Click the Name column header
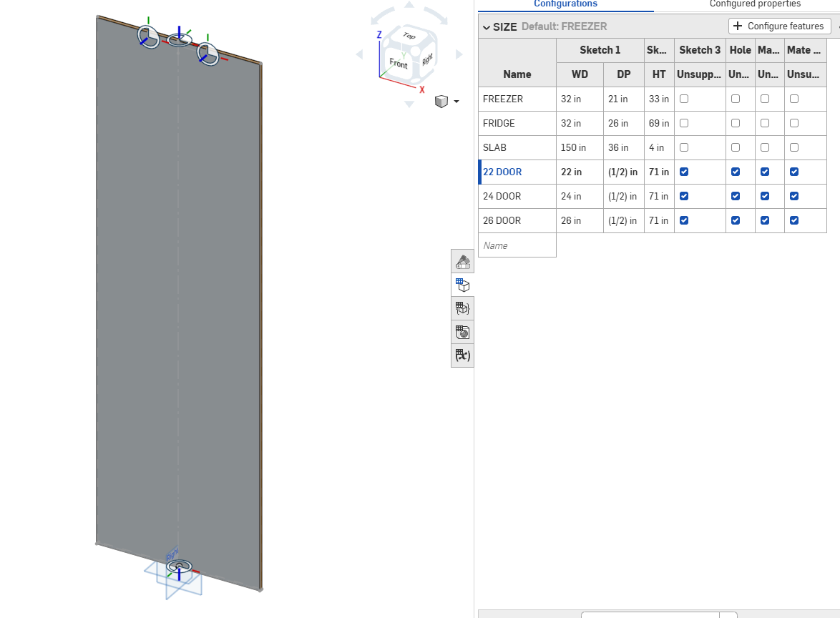 click(x=517, y=74)
